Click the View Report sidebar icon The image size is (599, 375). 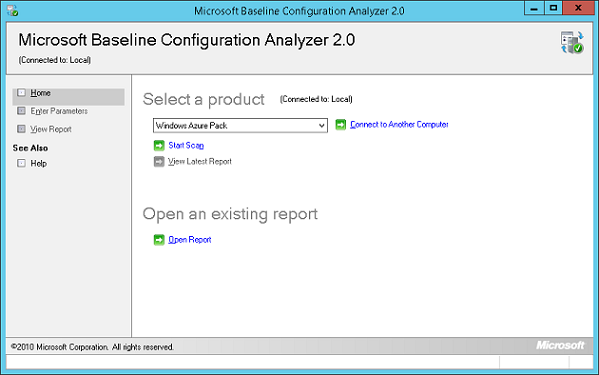click(x=21, y=129)
